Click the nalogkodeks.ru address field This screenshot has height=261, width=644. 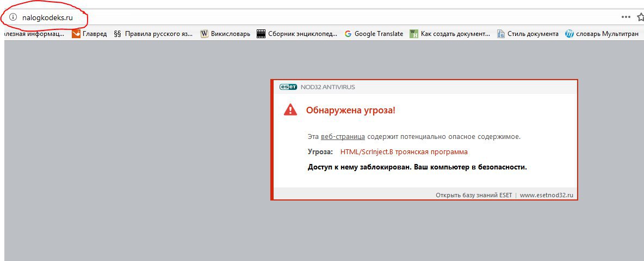point(47,17)
